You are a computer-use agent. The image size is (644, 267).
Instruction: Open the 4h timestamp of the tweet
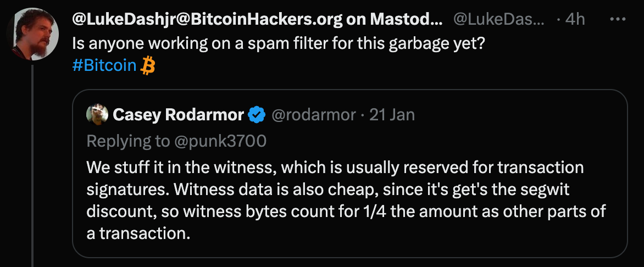pyautogui.click(x=575, y=19)
